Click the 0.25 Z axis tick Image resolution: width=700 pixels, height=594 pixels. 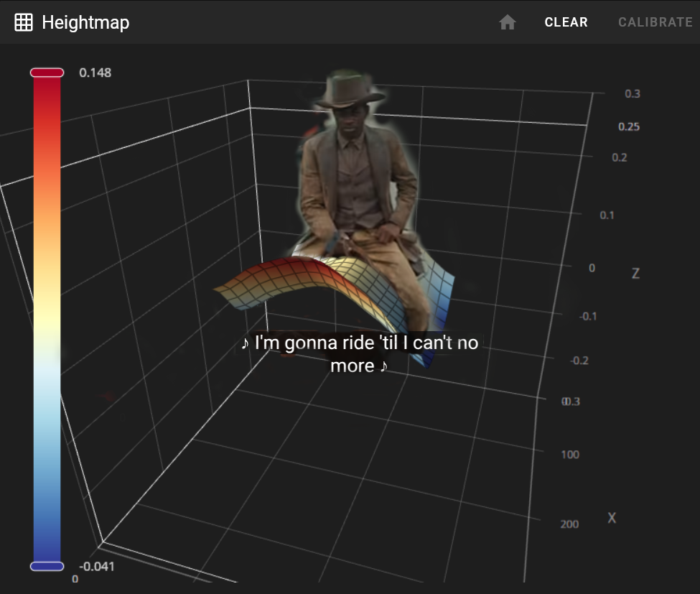[629, 127]
